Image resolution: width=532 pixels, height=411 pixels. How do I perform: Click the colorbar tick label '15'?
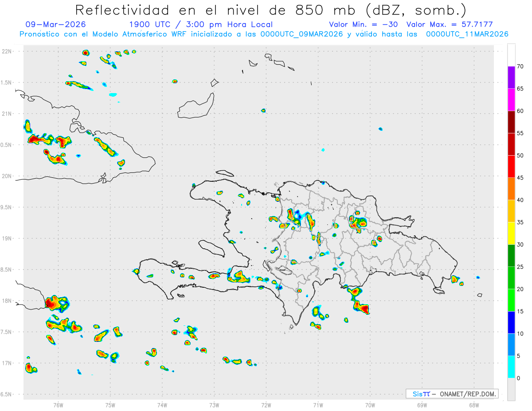(520, 311)
